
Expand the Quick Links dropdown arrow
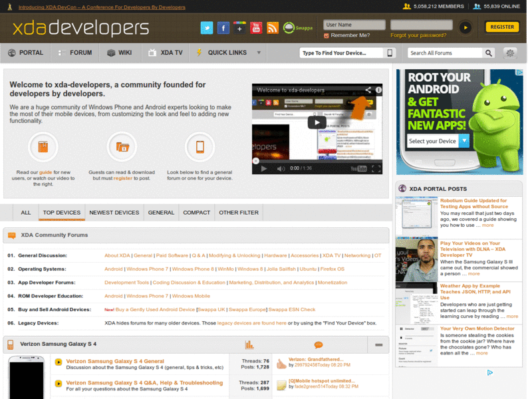(259, 53)
